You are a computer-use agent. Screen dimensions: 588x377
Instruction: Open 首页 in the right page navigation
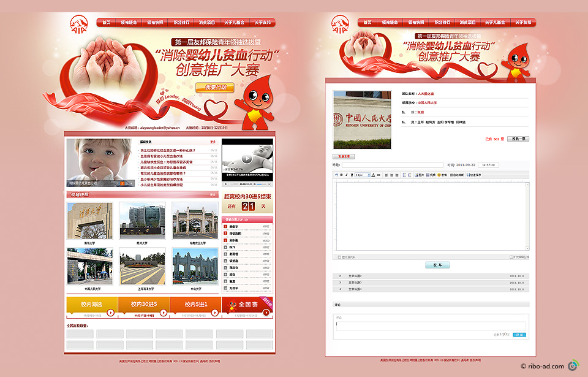[367, 23]
